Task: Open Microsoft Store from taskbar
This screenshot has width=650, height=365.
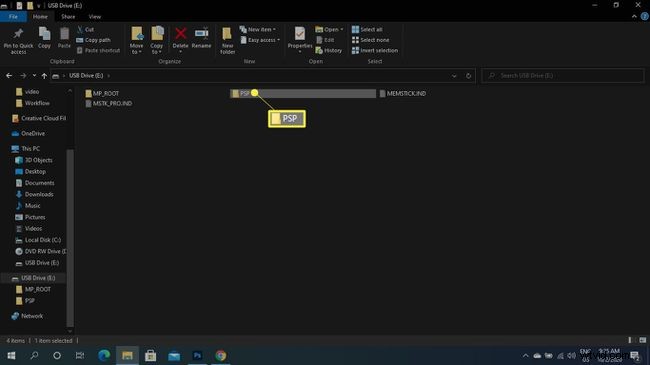Action: [150, 355]
